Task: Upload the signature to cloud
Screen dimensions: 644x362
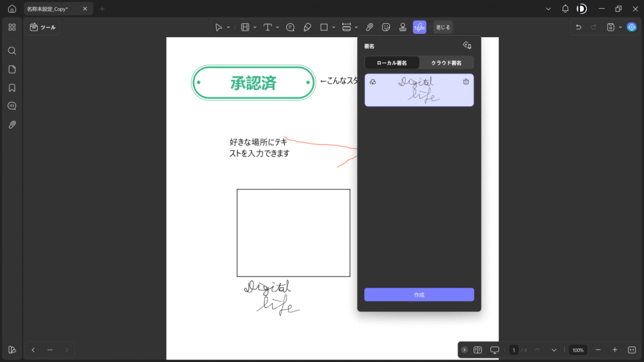Action: 373,82
